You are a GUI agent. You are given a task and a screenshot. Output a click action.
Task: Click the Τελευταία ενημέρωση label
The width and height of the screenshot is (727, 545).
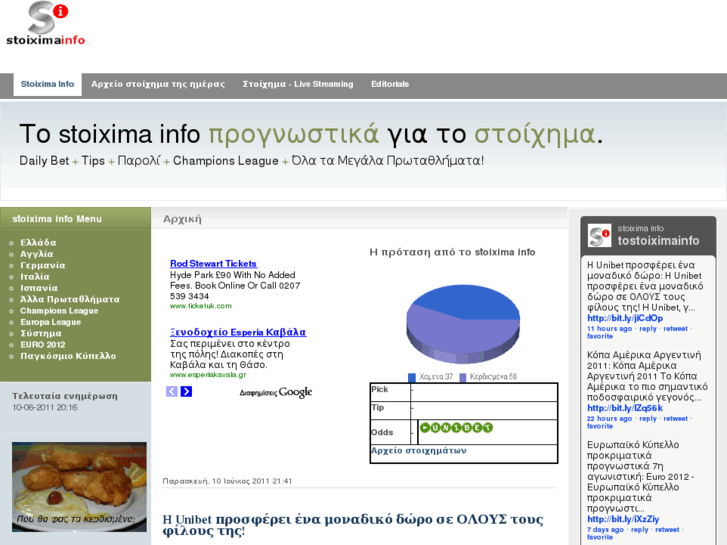(65, 396)
